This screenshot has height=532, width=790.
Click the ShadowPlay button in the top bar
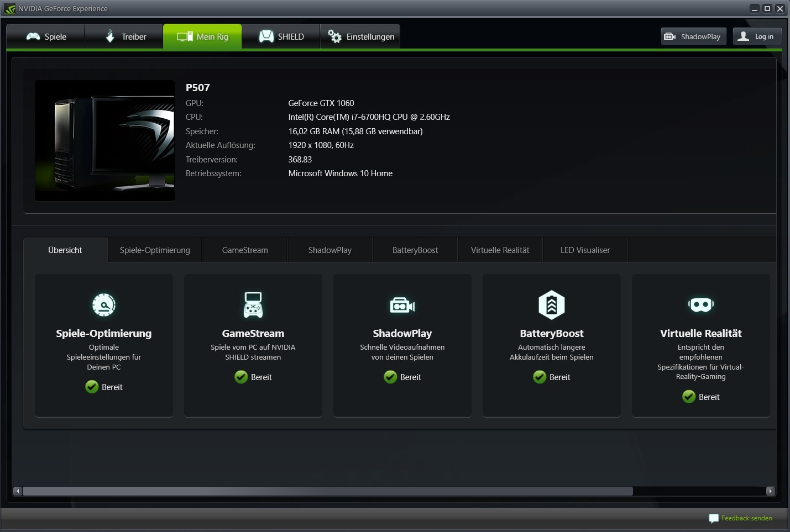693,36
